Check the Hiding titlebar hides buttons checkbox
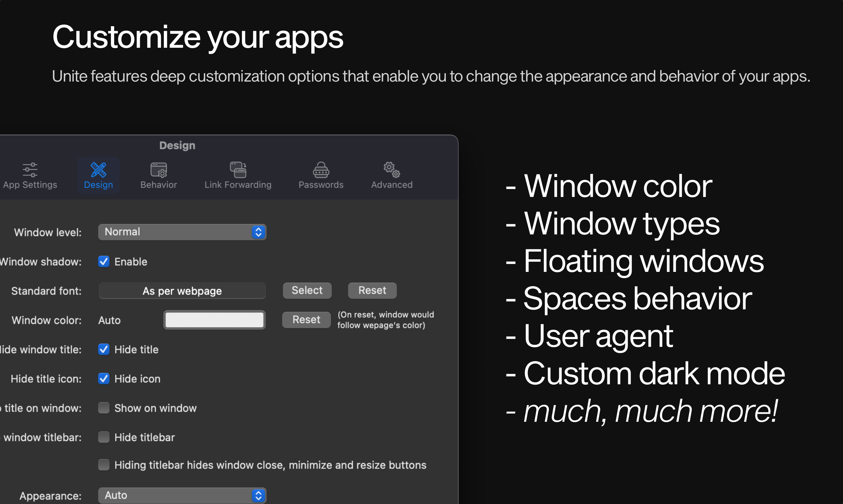Viewport: 843px width, 504px height. [x=104, y=465]
